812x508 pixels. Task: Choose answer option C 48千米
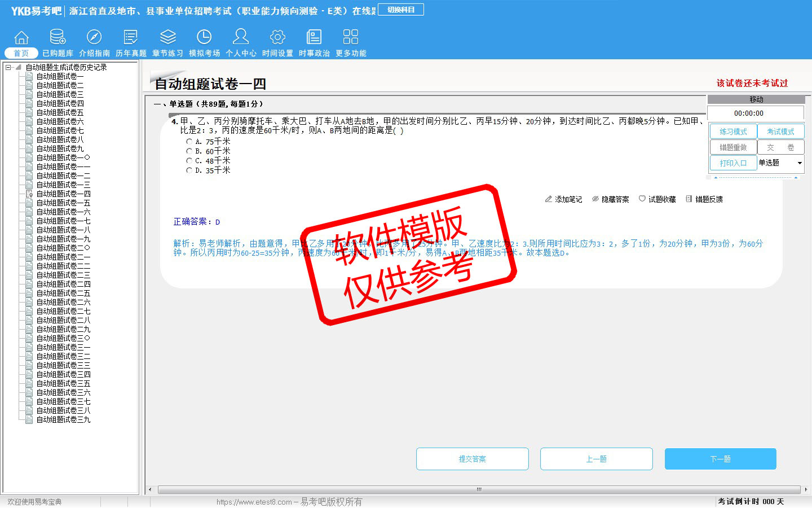(189, 161)
